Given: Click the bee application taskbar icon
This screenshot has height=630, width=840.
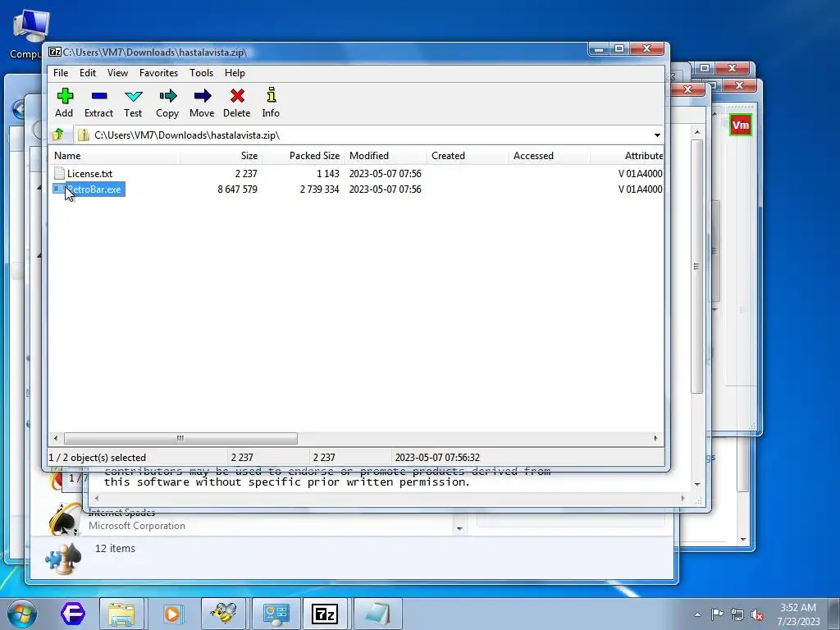Looking at the screenshot, I should 223,614.
